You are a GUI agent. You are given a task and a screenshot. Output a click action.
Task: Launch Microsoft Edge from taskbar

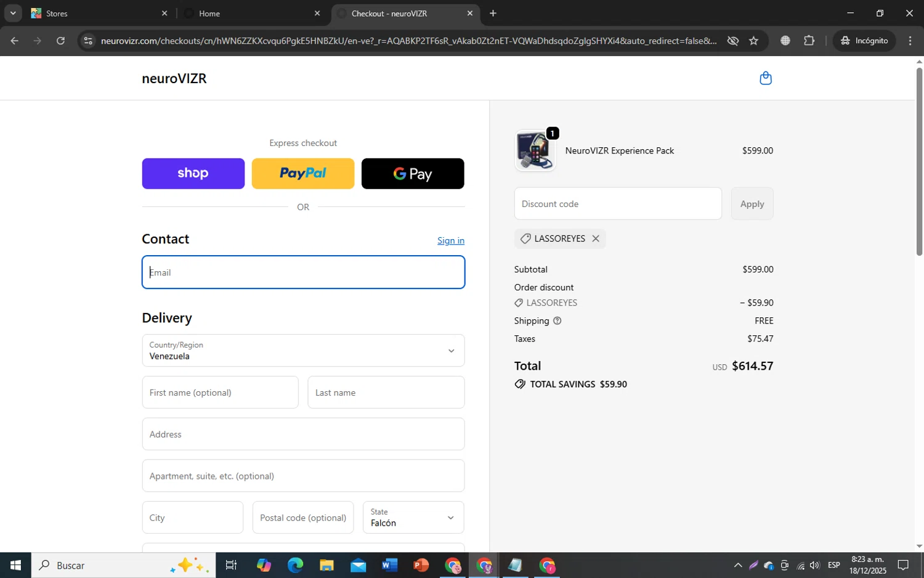(295, 565)
